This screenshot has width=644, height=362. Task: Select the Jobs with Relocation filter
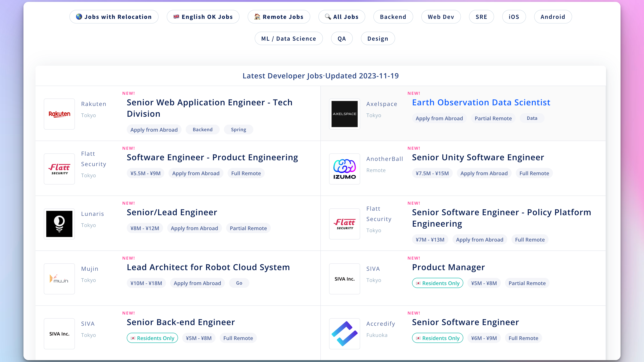tap(114, 17)
